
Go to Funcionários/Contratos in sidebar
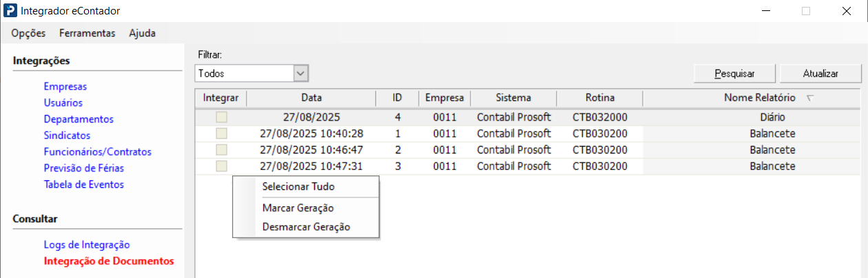(x=97, y=152)
